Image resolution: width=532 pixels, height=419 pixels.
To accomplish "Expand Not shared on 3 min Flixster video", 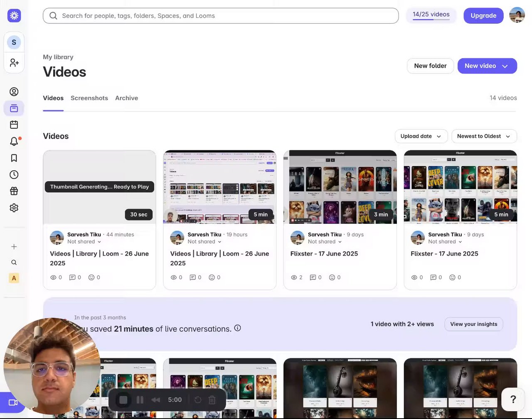I will (x=325, y=242).
